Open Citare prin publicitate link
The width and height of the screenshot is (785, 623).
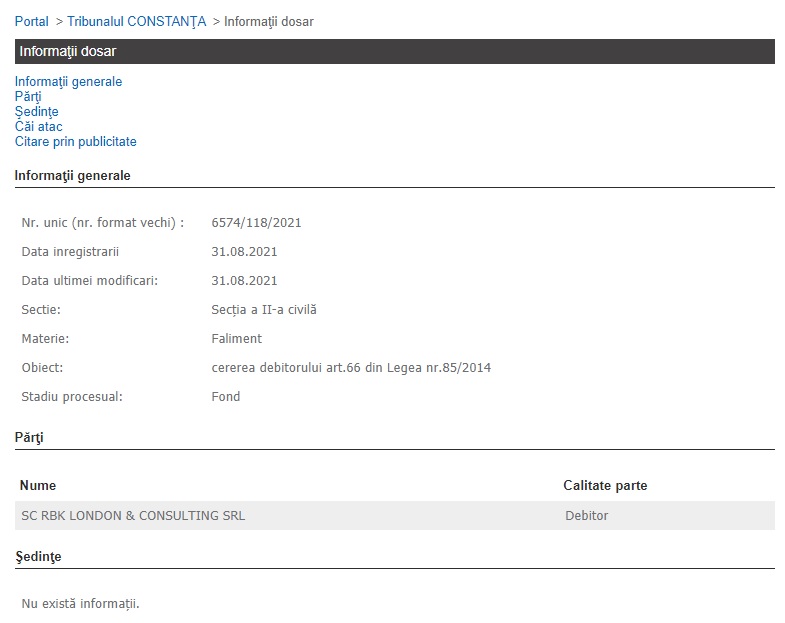click(x=76, y=142)
